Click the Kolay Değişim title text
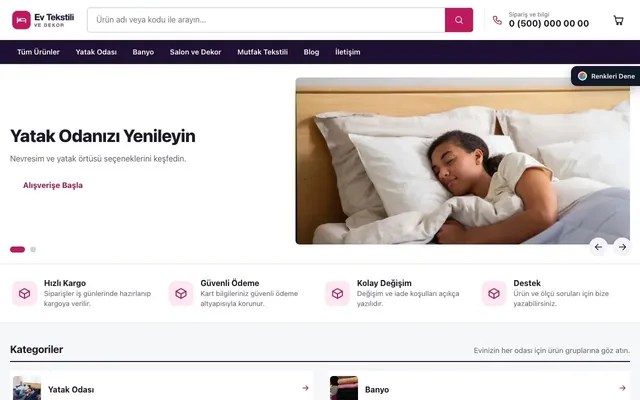Viewport: 640px width, 400px height. pyautogui.click(x=384, y=283)
